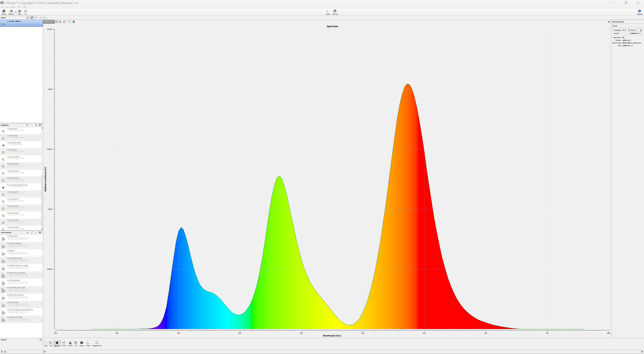Click the Wavelength value input field
The width and height of the screenshot is (644, 354).
(x=624, y=30)
